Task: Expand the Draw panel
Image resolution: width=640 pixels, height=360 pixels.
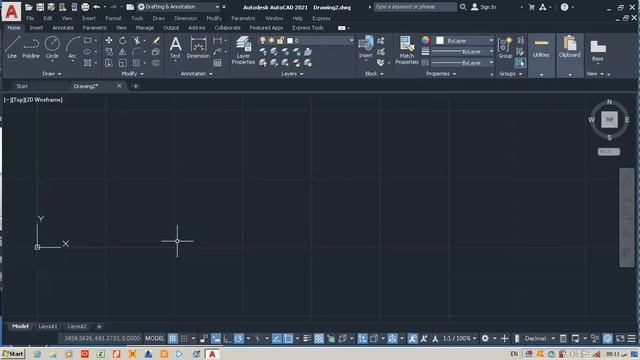Action: [x=51, y=74]
